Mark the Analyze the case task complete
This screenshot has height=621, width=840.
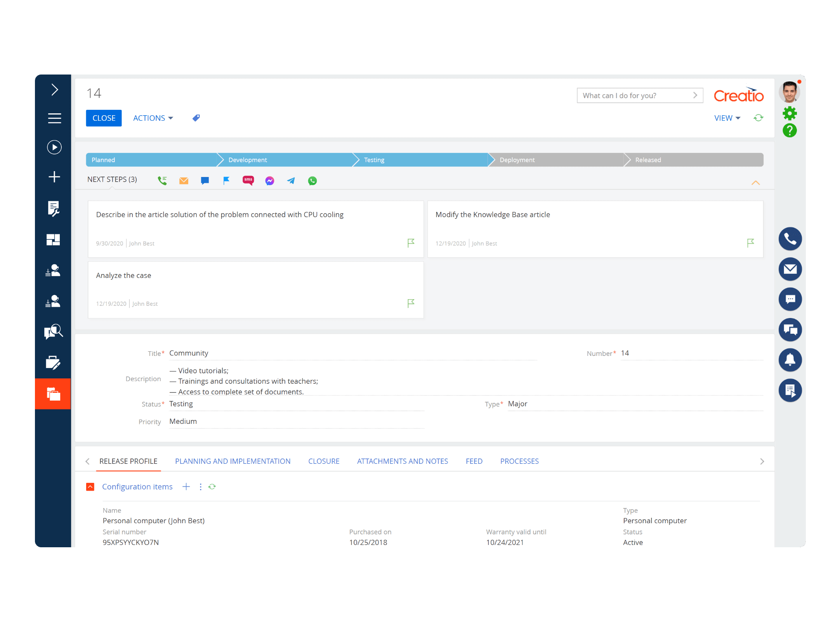point(410,303)
